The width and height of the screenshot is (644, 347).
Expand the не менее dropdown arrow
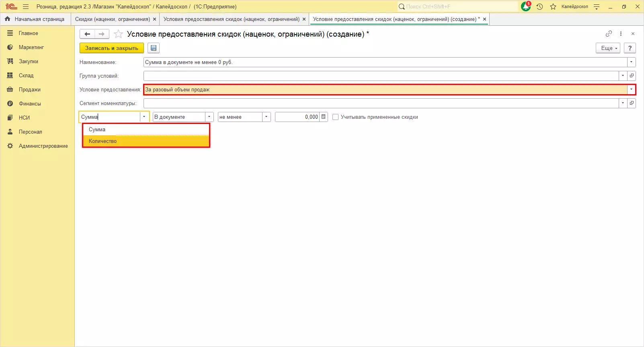point(266,117)
